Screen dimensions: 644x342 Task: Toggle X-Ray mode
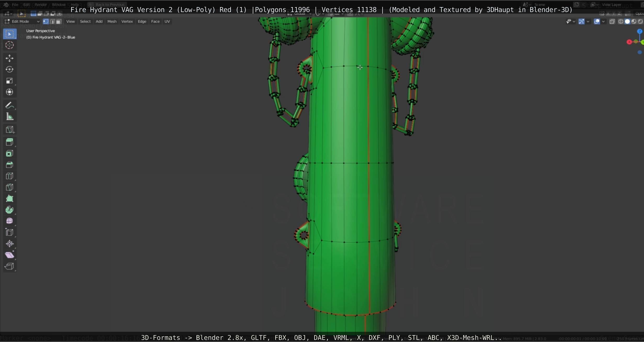click(612, 21)
